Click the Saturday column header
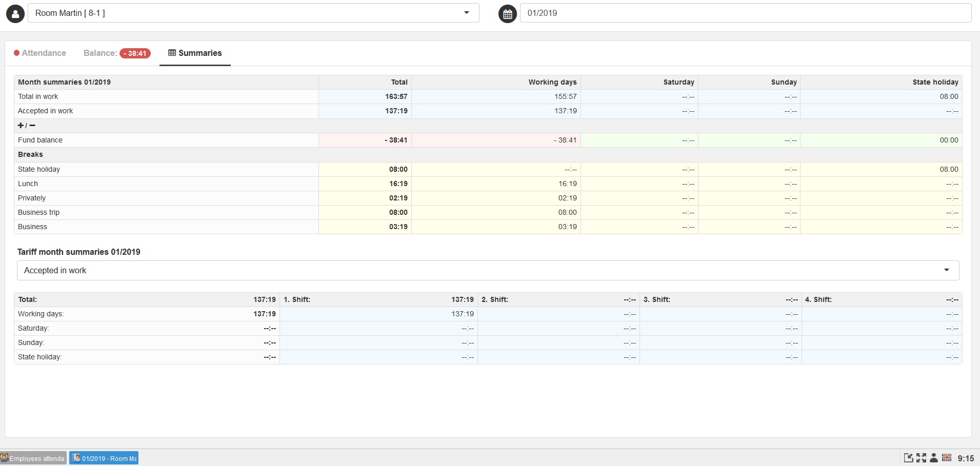This screenshot has width=980, height=466. 679,82
